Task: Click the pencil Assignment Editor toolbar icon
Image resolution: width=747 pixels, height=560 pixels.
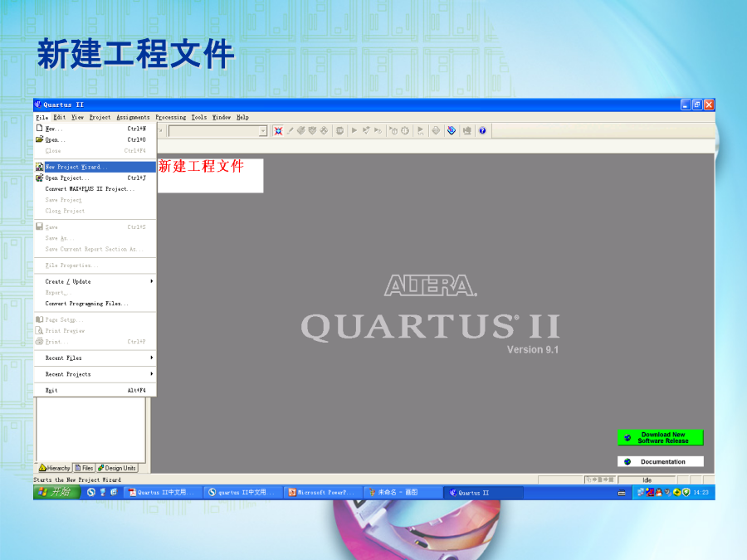Action: tap(290, 131)
